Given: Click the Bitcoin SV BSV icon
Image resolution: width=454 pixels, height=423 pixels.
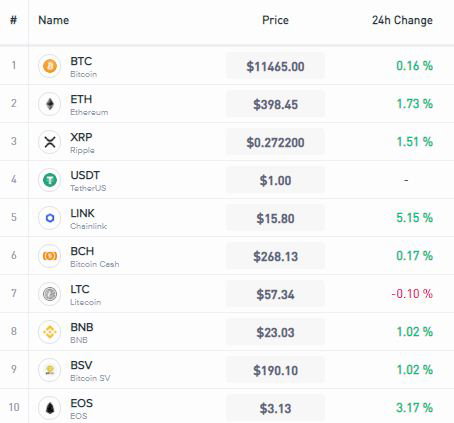Looking at the screenshot, I should point(50,370).
